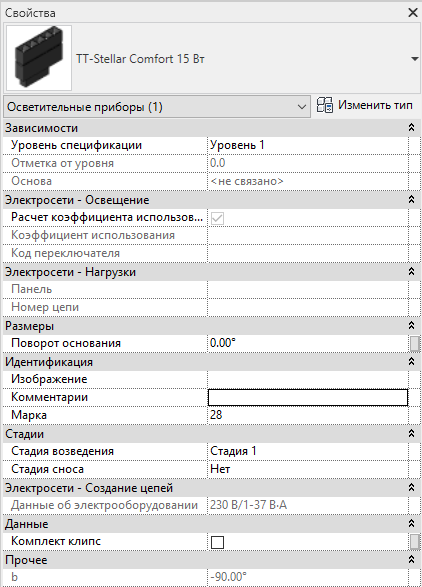Toggle the Расчет коэффициента использования checkbox
422x587 pixels.
[218, 218]
